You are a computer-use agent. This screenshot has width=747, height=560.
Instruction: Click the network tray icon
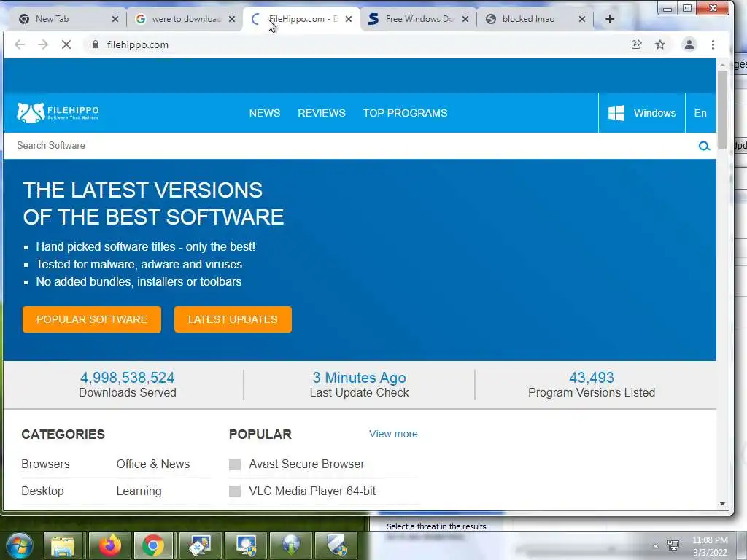673,545
